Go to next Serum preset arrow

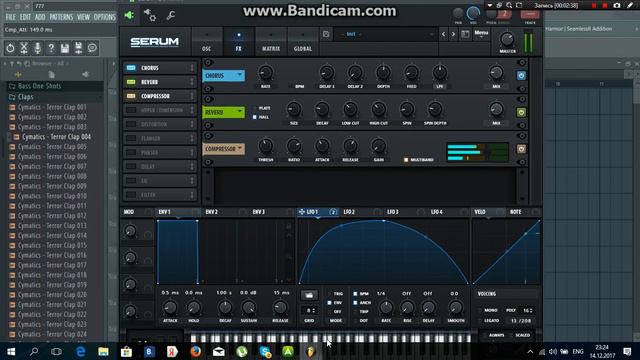[453, 35]
